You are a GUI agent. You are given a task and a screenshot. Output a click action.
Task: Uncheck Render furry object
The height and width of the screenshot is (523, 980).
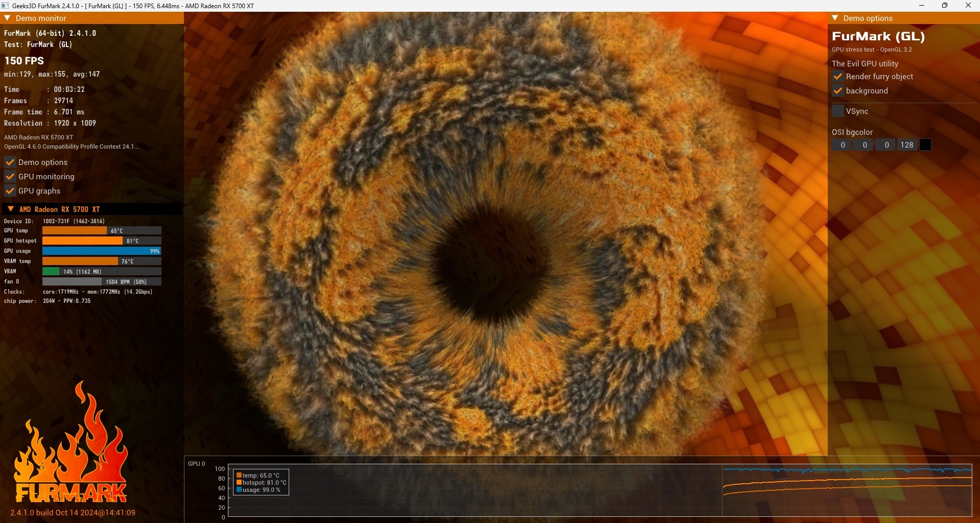(837, 77)
